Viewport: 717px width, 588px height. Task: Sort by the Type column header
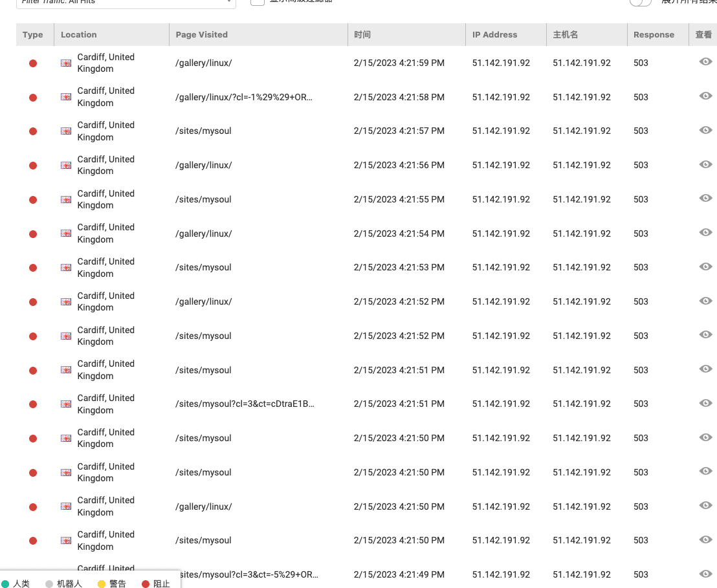[x=33, y=35]
